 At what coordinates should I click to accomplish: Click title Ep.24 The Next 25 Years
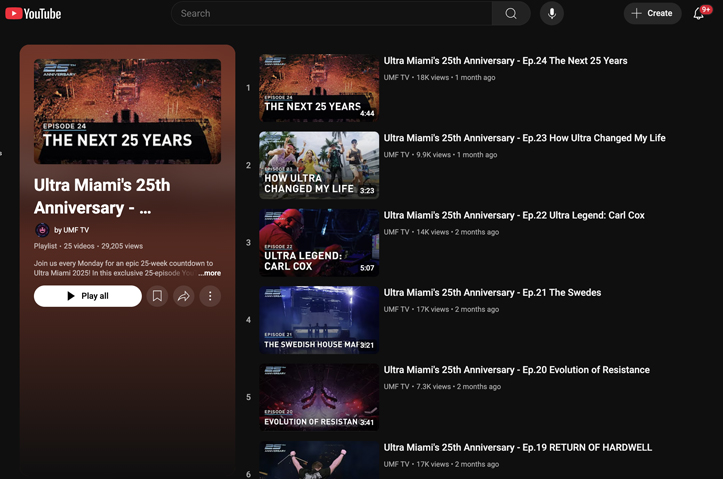click(x=505, y=61)
